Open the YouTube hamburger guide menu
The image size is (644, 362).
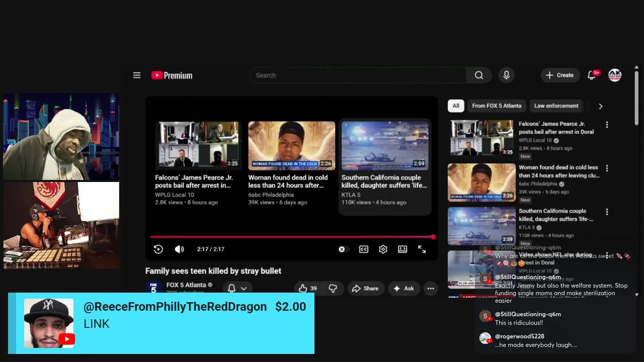pyautogui.click(x=137, y=75)
